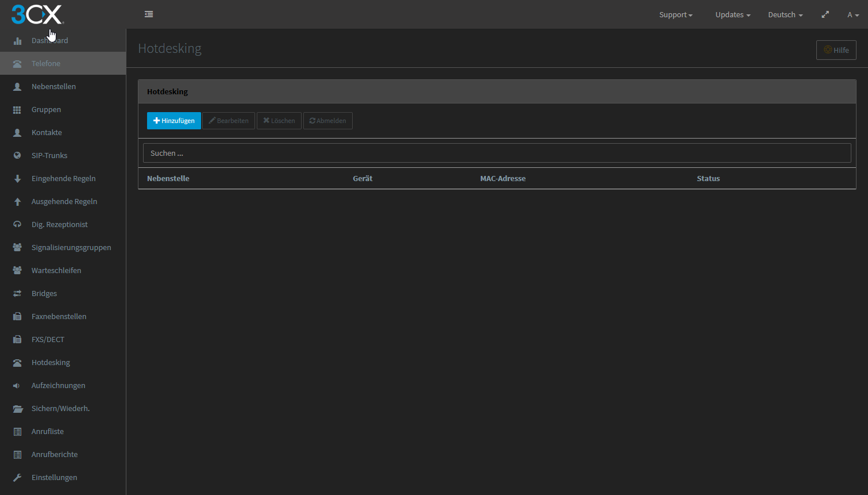Screen dimensions: 868x495
Task: Click the 3CX logo
Action: click(37, 14)
